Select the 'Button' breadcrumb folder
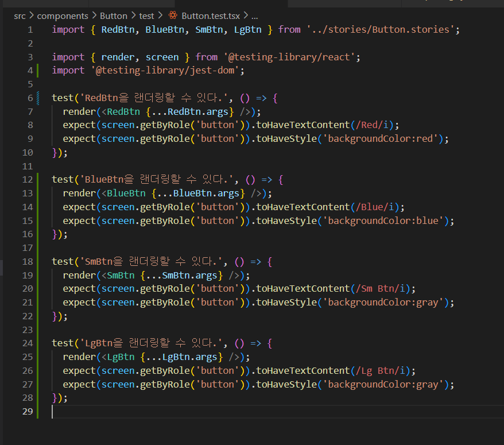 pos(114,16)
